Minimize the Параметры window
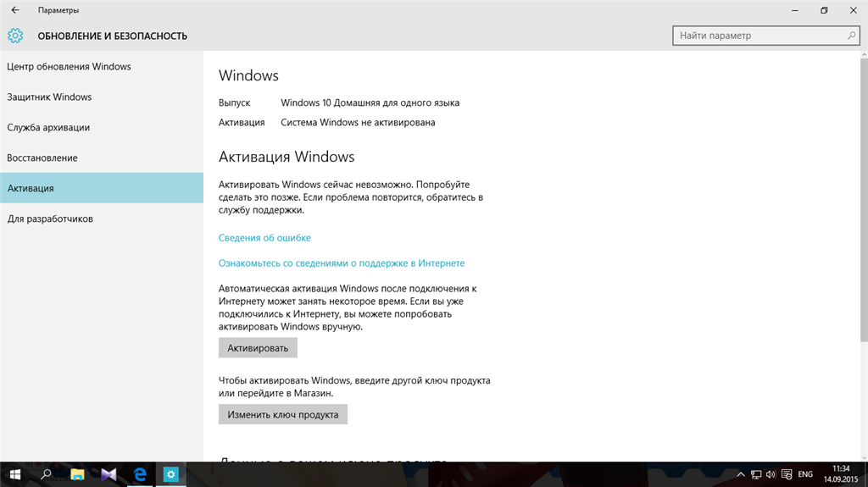The image size is (868, 487). 795,10
